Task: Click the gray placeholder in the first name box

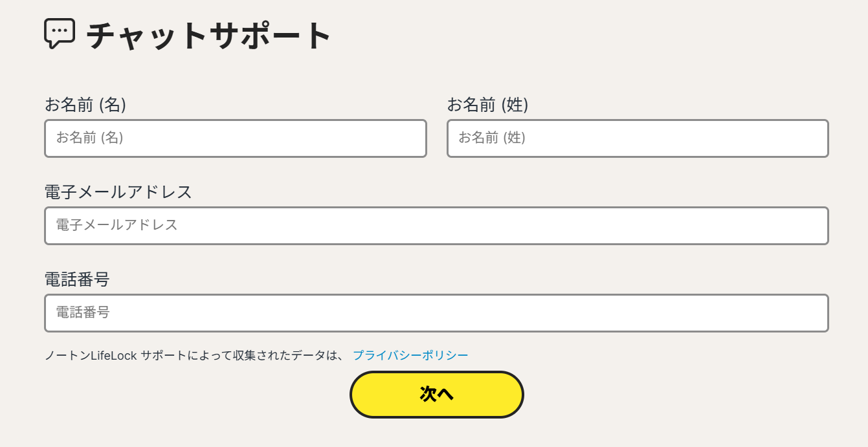Action: [90, 138]
